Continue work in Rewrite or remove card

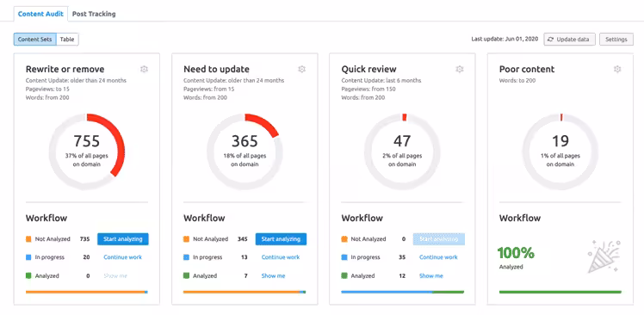(122, 257)
